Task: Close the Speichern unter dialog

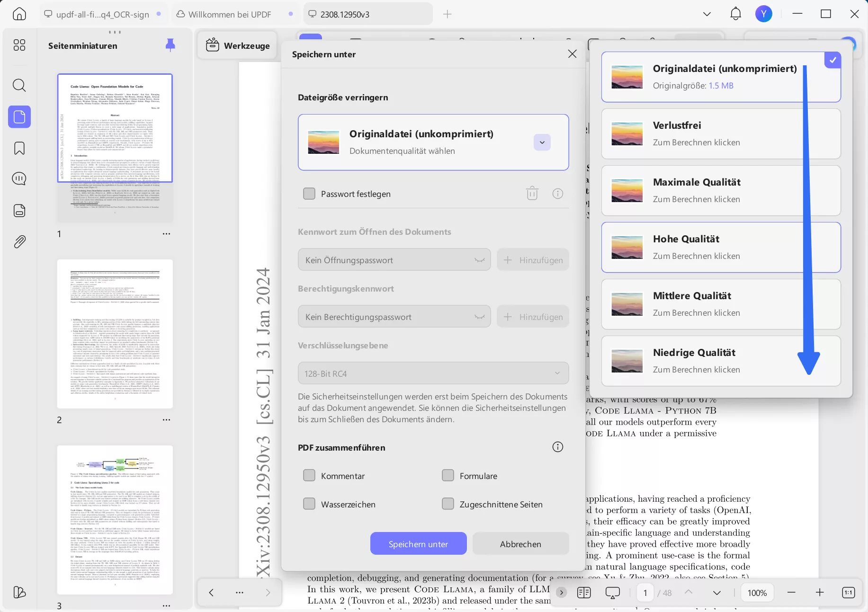Action: click(x=572, y=54)
